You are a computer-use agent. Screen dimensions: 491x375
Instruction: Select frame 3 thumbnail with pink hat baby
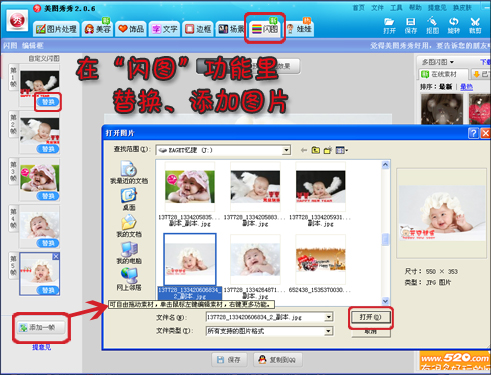point(40,178)
